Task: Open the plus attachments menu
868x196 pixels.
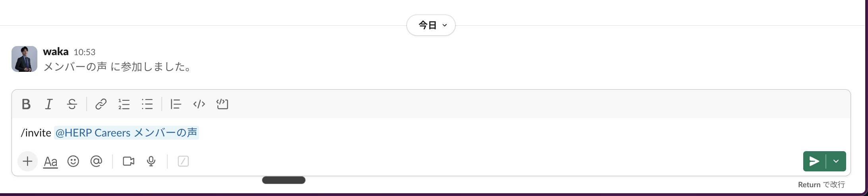Action: (x=27, y=161)
